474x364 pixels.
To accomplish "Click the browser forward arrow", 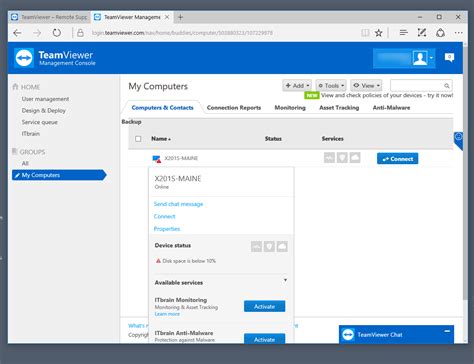I will [x=37, y=33].
